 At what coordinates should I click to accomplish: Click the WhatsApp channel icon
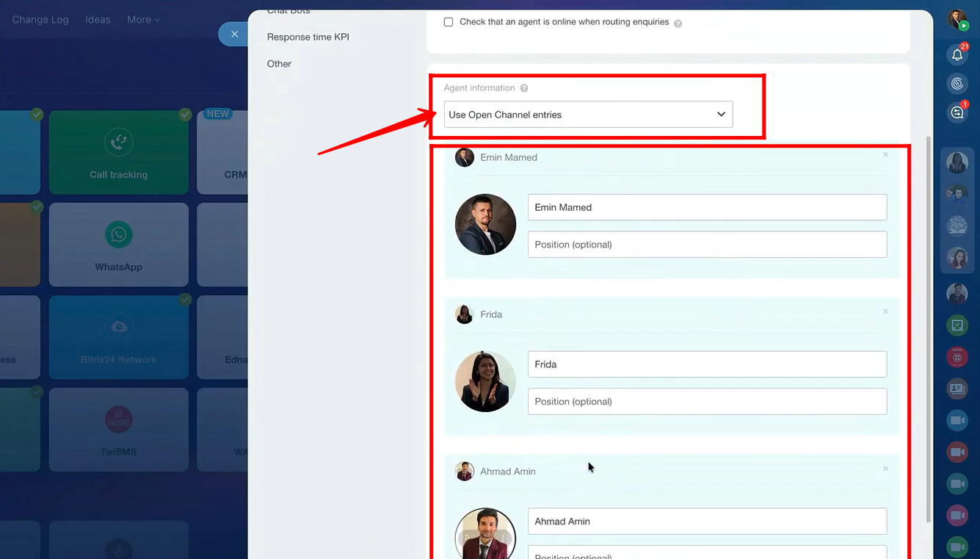pos(118,234)
